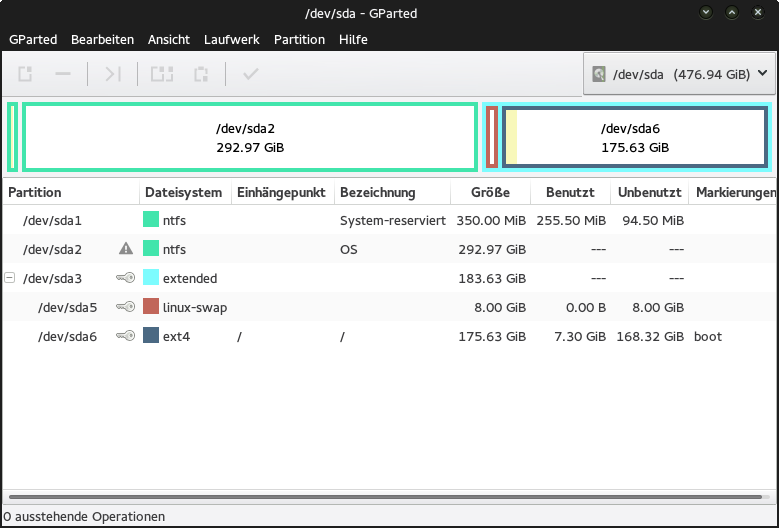Click the green ntfs color swatch for /dev/sda2
The width and height of the screenshot is (779, 528).
pyautogui.click(x=151, y=248)
